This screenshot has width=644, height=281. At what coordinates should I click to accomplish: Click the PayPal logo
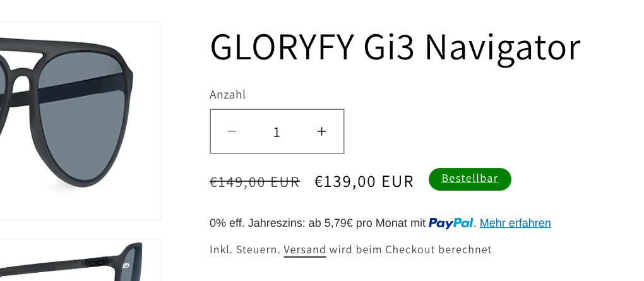[x=451, y=223]
